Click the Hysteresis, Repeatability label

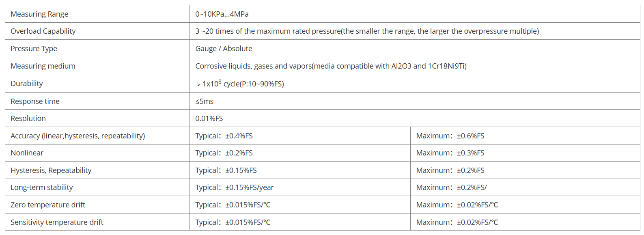[x=51, y=170]
